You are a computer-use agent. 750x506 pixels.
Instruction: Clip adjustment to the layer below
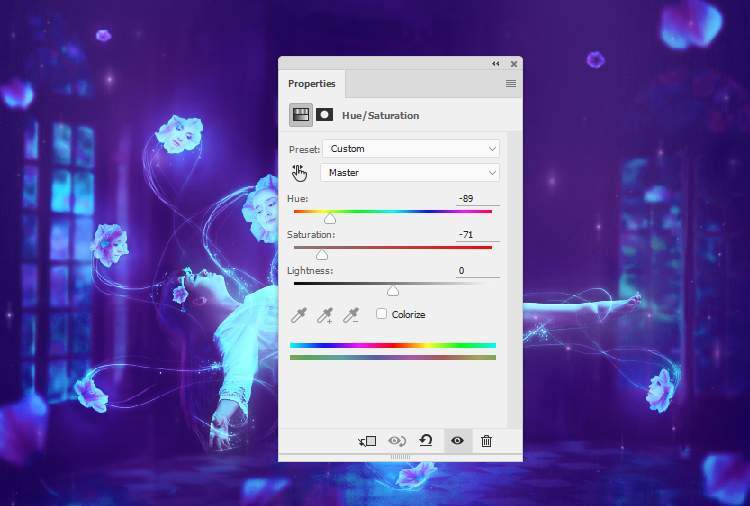pos(367,441)
